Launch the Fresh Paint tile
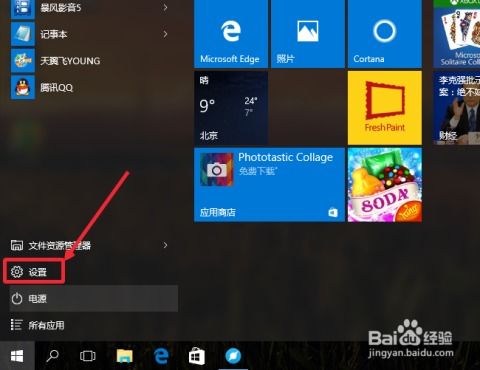The height and width of the screenshot is (370, 480). (385, 108)
